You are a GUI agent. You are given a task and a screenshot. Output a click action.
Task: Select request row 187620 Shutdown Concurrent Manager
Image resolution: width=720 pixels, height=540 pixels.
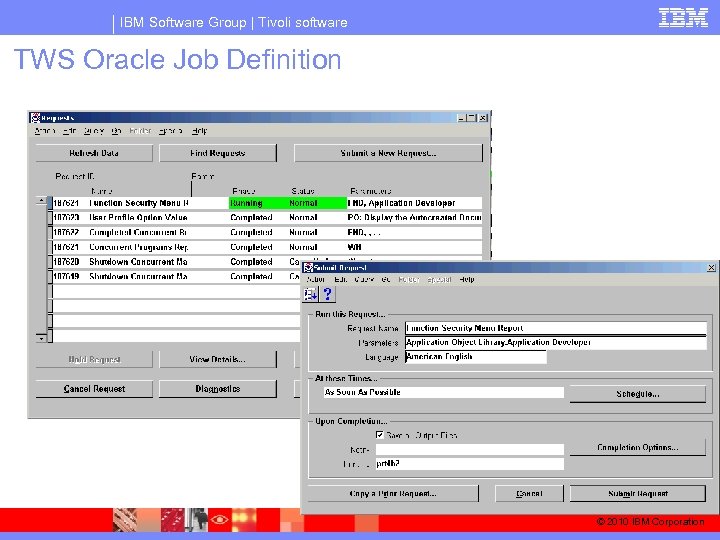(x=176, y=262)
